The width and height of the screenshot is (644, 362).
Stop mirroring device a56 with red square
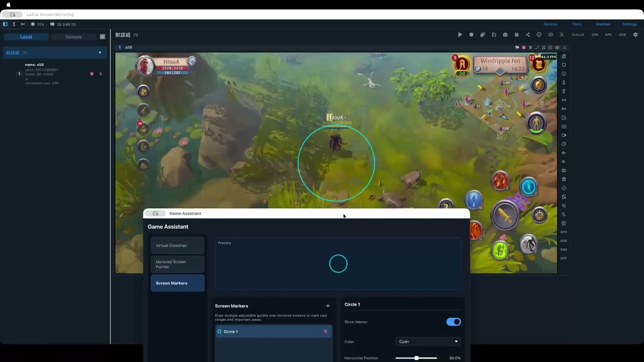pyautogui.click(x=92, y=74)
